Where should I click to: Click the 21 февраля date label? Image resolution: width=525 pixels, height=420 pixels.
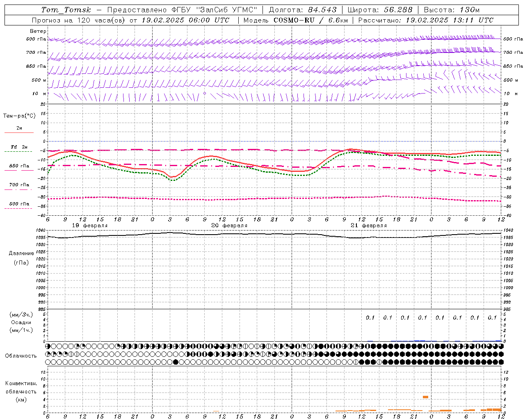point(369,226)
